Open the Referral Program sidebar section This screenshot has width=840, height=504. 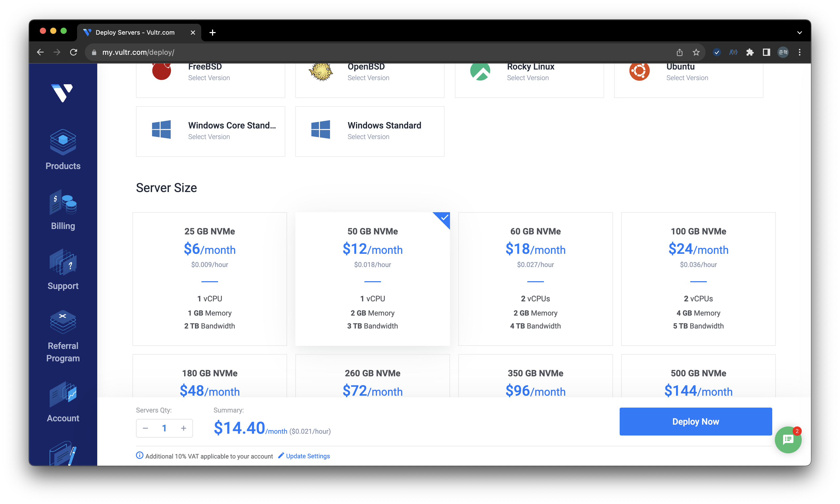point(63,336)
